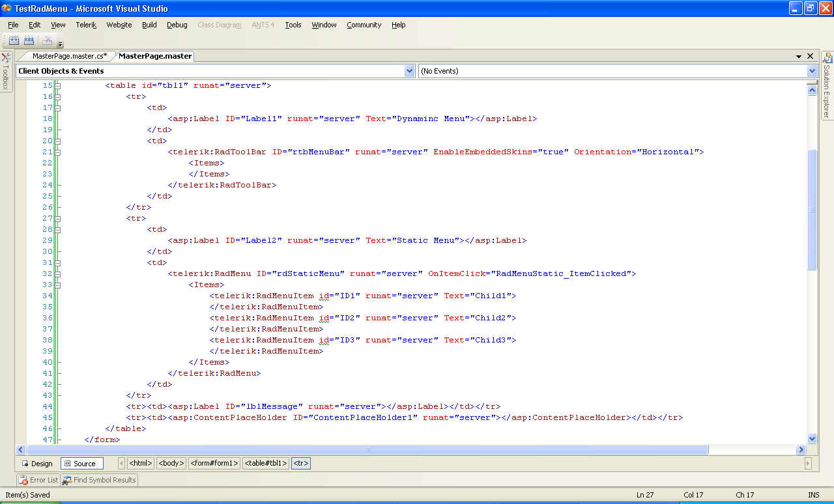Click the editor split bar above the scrollbar

click(812, 83)
